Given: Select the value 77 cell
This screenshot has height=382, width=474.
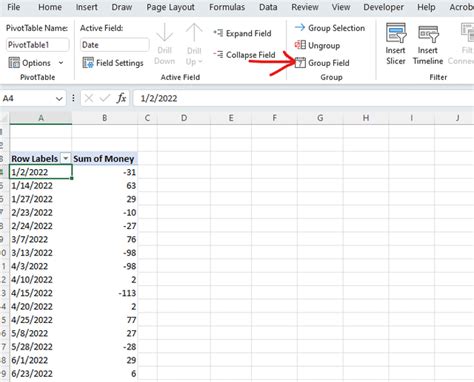Looking at the screenshot, I should [105, 320].
